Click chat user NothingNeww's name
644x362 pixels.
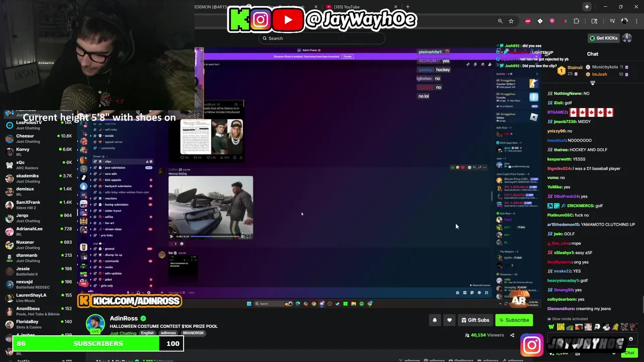(568, 94)
